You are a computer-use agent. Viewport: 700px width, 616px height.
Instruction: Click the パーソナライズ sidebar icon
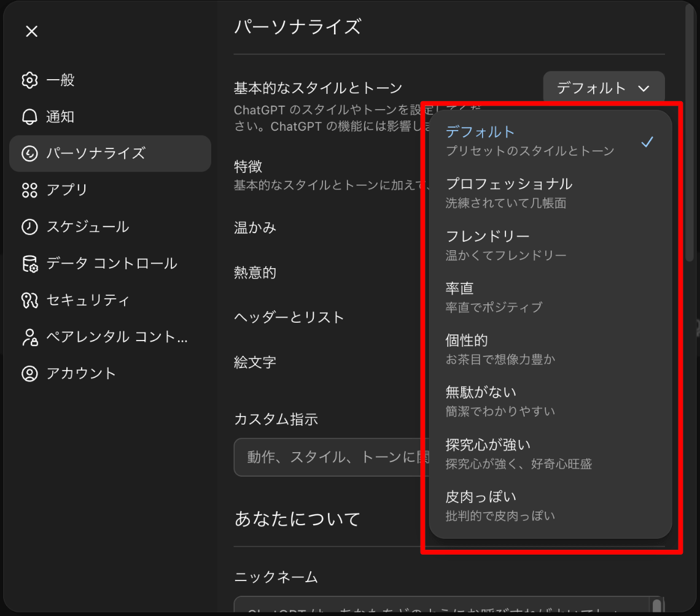(29, 153)
